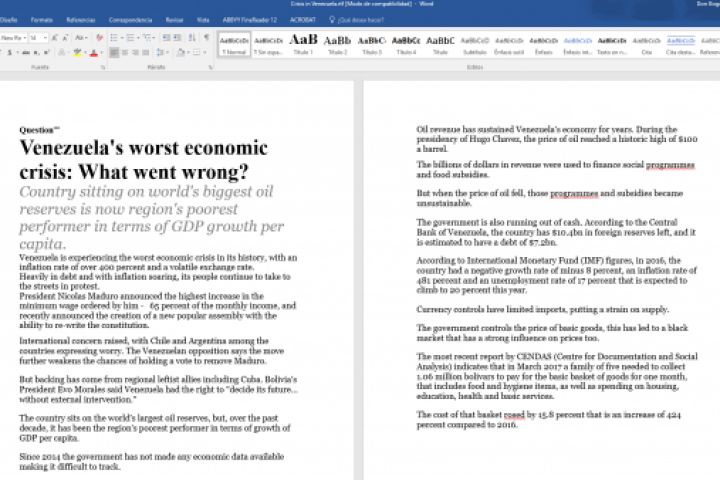Open text effects options
This screenshot has height=480, width=720.
[62, 53]
